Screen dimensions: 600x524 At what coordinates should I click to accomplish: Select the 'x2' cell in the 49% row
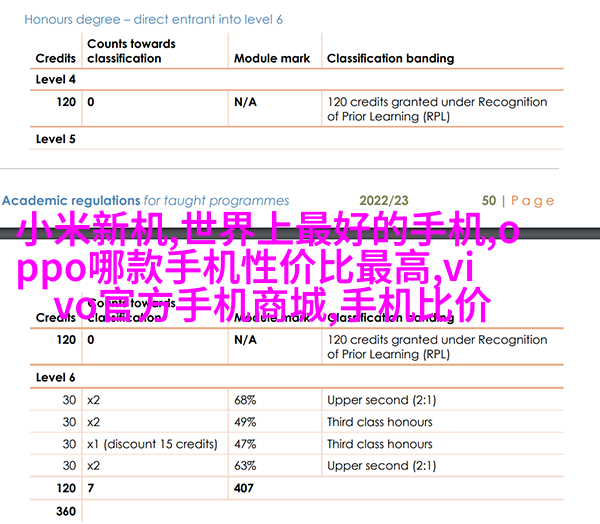pos(93,422)
